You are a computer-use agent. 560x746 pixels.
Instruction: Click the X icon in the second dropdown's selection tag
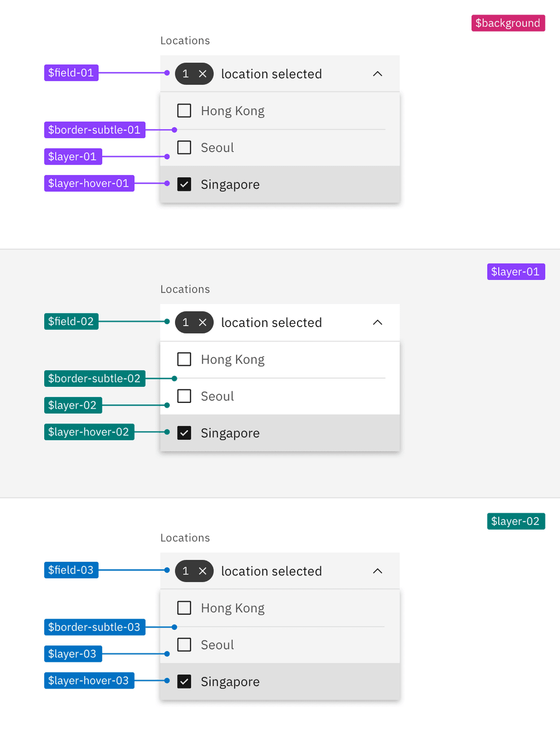pyautogui.click(x=203, y=322)
